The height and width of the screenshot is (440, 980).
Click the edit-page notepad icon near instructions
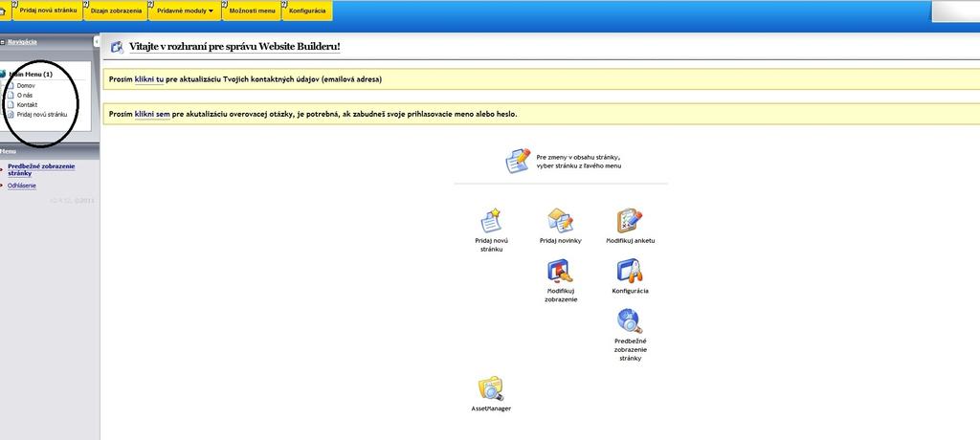518,161
